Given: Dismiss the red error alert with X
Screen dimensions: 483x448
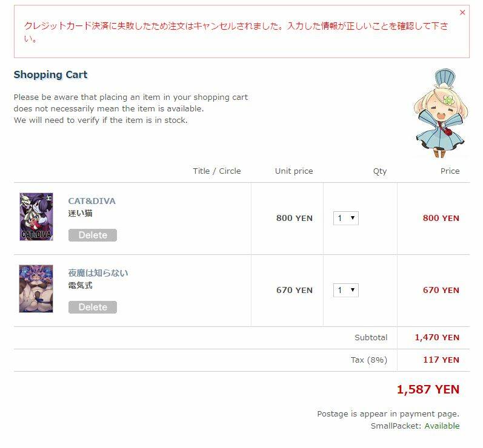Looking at the screenshot, I should (x=462, y=12).
